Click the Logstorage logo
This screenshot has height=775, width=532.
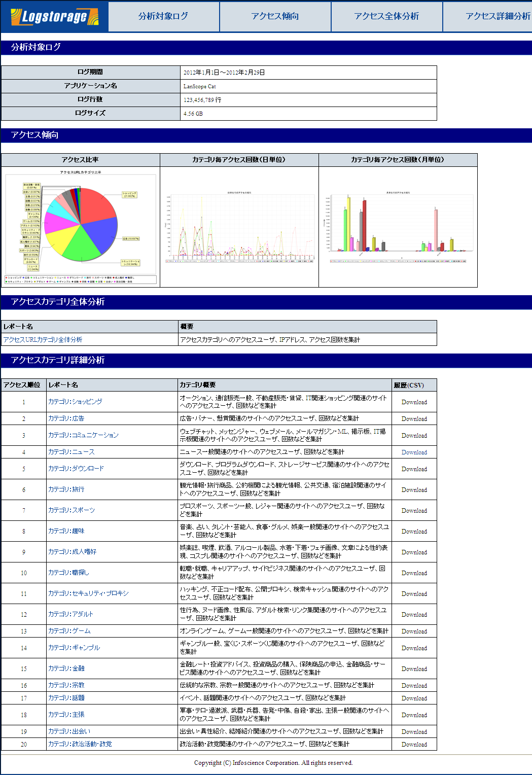pyautogui.click(x=54, y=17)
